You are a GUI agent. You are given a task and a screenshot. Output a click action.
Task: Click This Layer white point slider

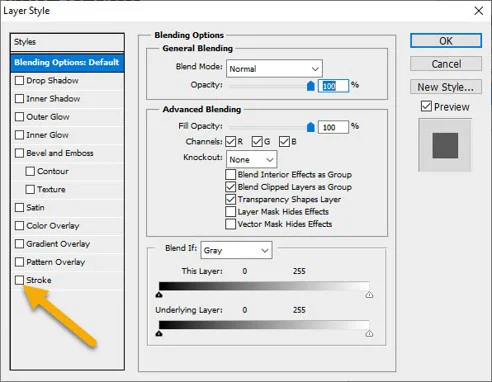369,295
